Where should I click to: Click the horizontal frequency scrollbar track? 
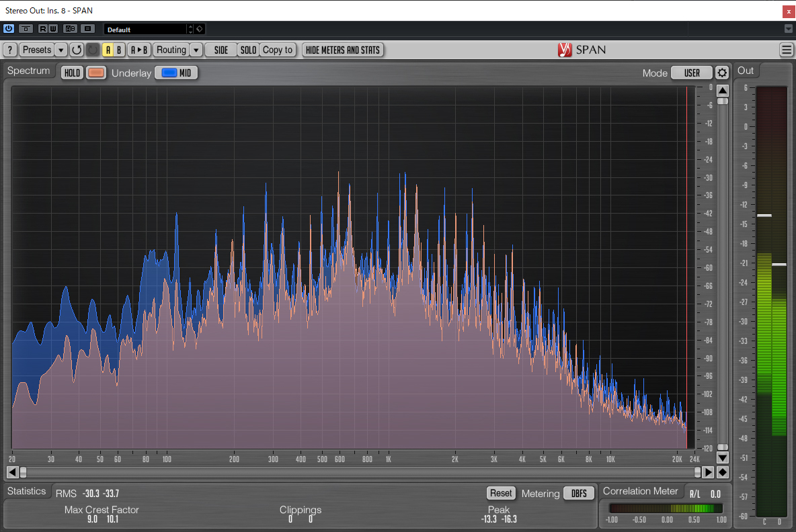360,472
